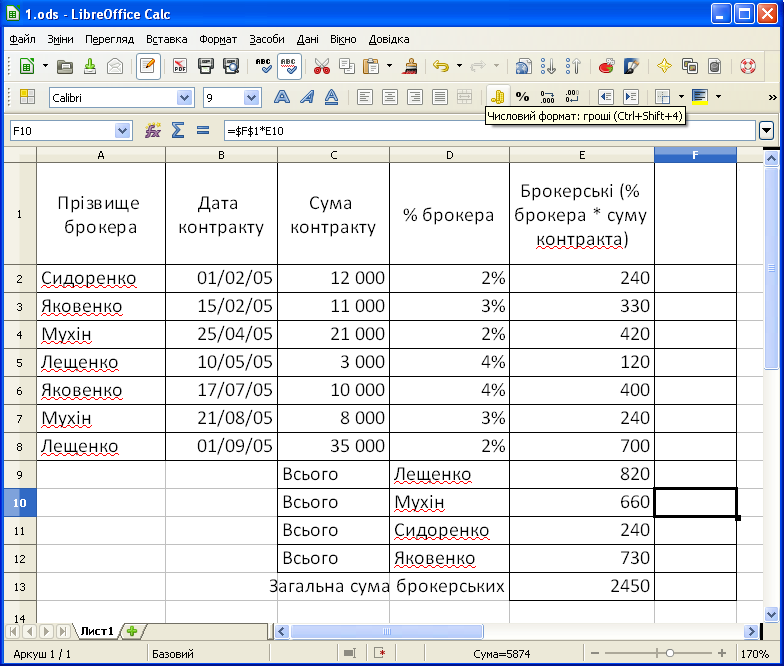The image size is (784, 666).
Task: Open Page Preview icon
Action: click(231, 66)
